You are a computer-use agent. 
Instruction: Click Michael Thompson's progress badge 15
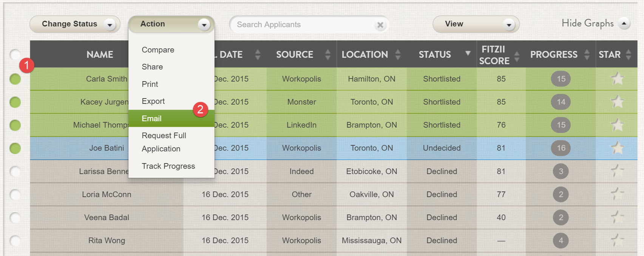pos(561,125)
